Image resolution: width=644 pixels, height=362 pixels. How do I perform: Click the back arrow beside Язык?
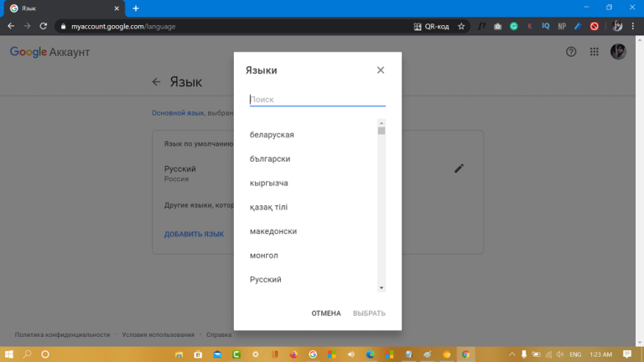pyautogui.click(x=156, y=82)
